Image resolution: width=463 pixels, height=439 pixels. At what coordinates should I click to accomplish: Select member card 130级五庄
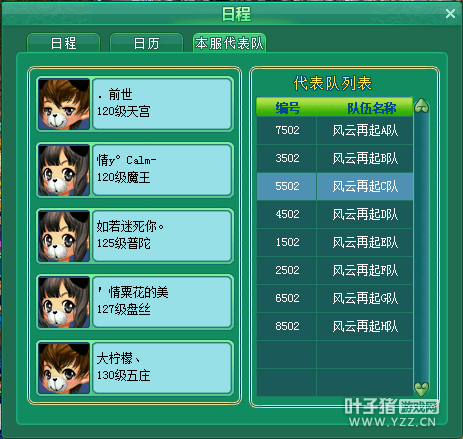[x=162, y=368]
